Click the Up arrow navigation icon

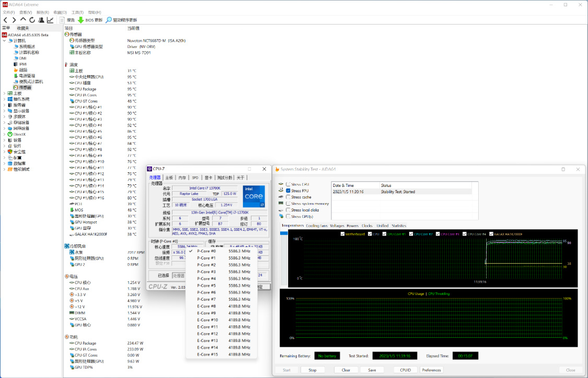(23, 20)
